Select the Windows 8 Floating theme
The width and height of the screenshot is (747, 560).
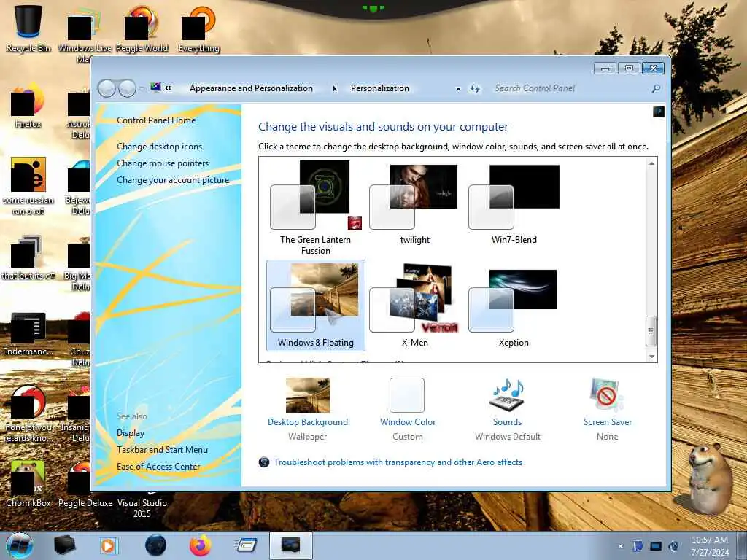pyautogui.click(x=315, y=306)
